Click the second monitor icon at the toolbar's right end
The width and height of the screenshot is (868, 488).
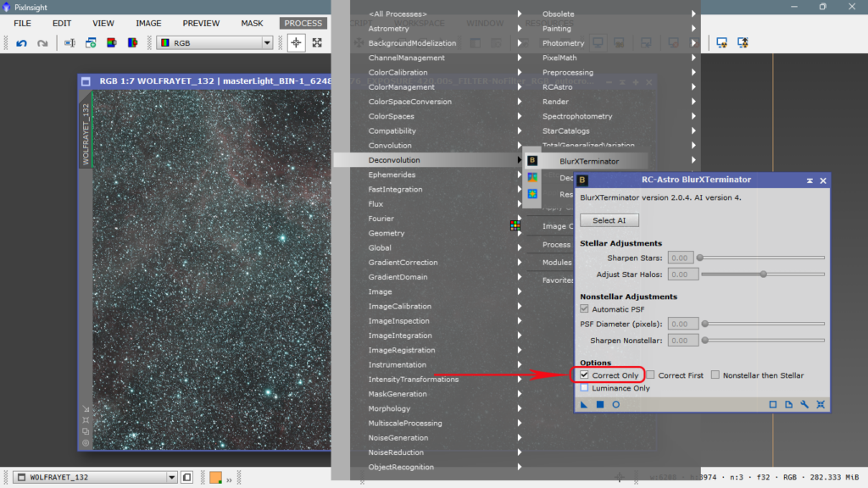(743, 42)
